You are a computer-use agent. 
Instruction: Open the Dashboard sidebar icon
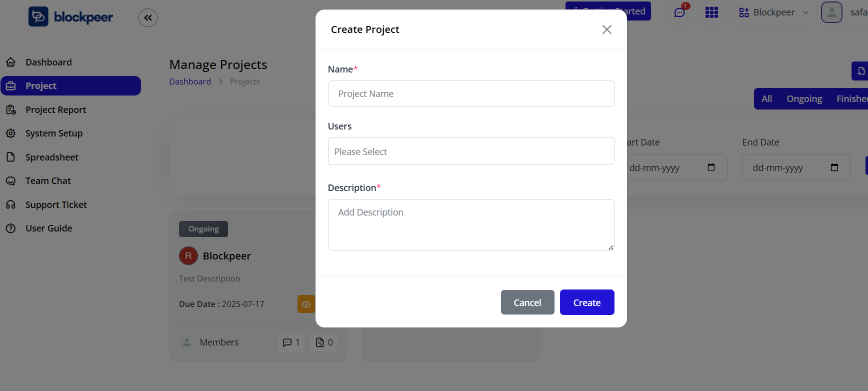[10, 62]
